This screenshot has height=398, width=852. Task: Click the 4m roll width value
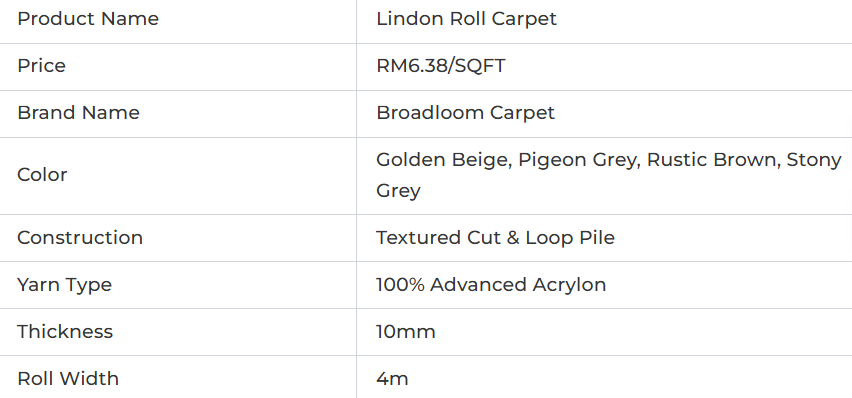tap(392, 378)
